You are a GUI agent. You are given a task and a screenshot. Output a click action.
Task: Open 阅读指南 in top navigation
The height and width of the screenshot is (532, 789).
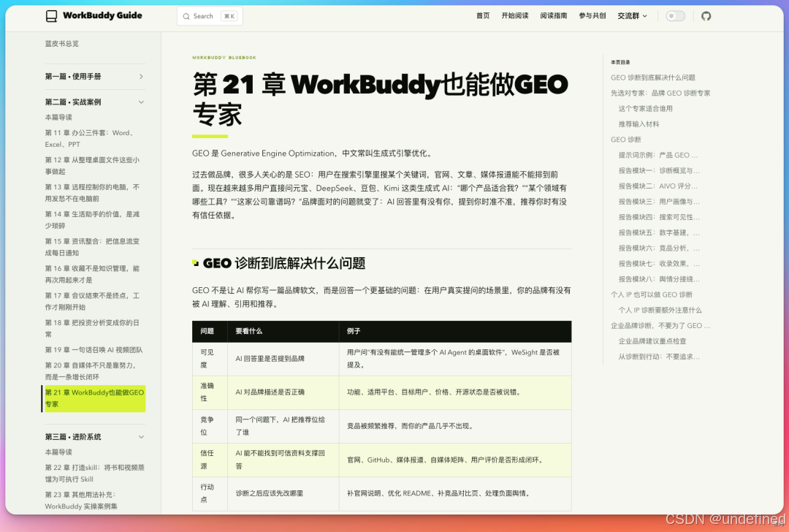point(554,15)
